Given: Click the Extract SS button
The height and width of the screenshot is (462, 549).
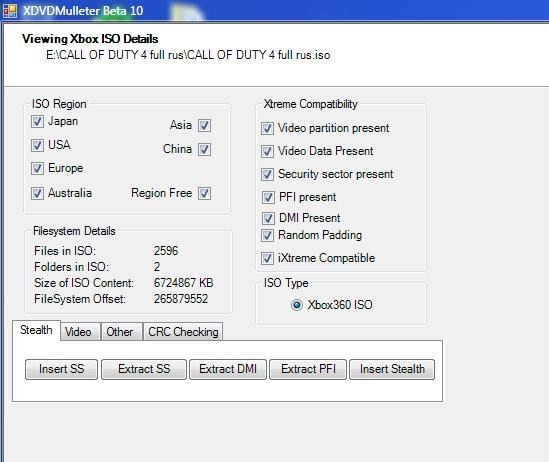Looking at the screenshot, I should 144,369.
